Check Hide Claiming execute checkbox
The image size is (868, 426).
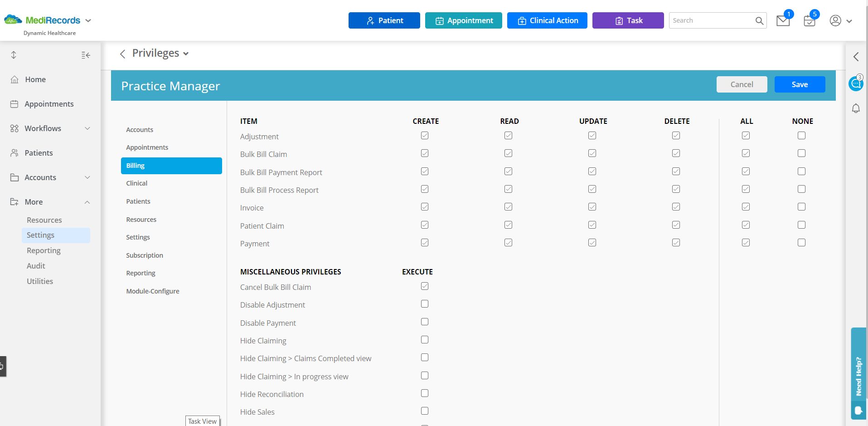click(425, 340)
